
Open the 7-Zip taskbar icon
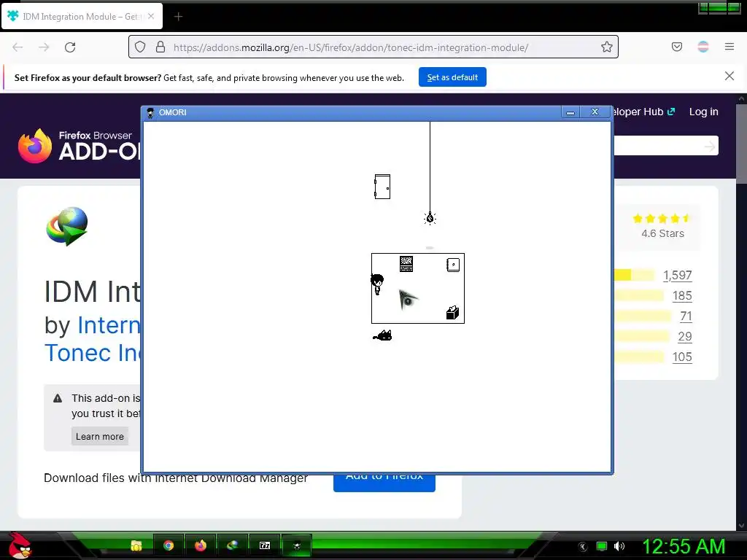pos(265,545)
